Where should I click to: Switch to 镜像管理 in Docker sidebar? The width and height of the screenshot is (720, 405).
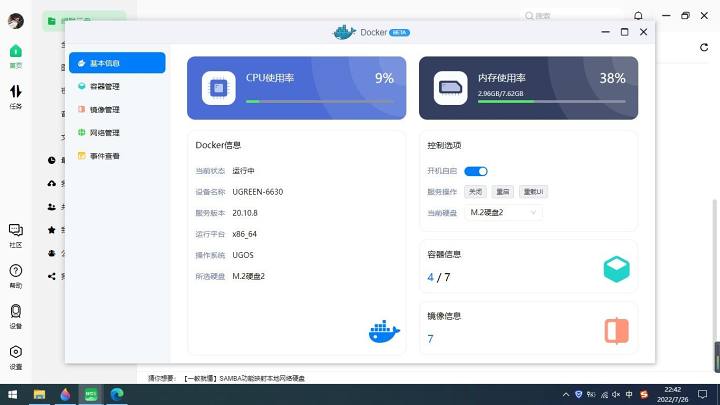point(117,109)
